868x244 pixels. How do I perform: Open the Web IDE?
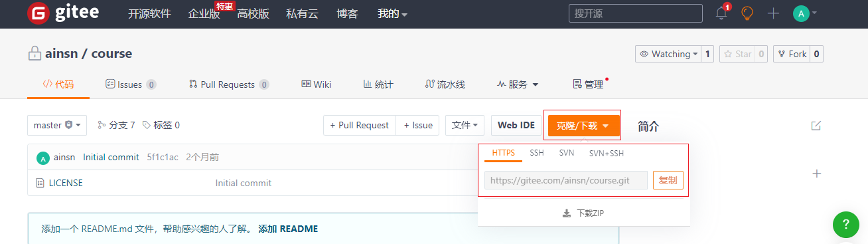(x=516, y=125)
